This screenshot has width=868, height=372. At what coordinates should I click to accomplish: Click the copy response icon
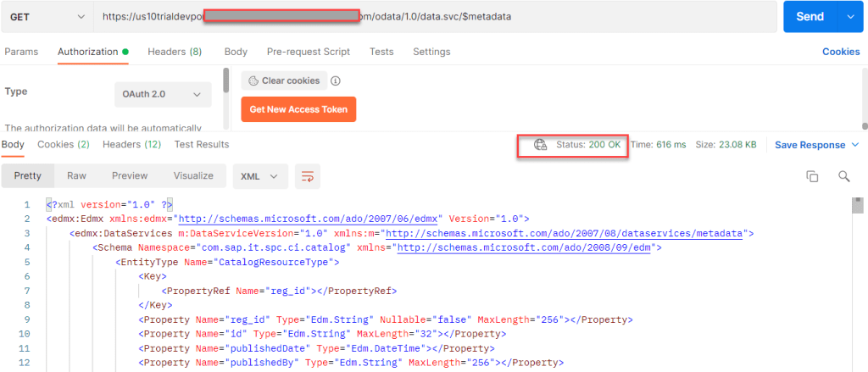812,176
